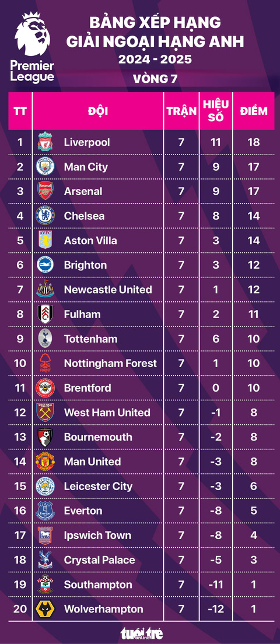Click the Aston Villa badge
This screenshot has height=644, width=280.
tap(45, 240)
